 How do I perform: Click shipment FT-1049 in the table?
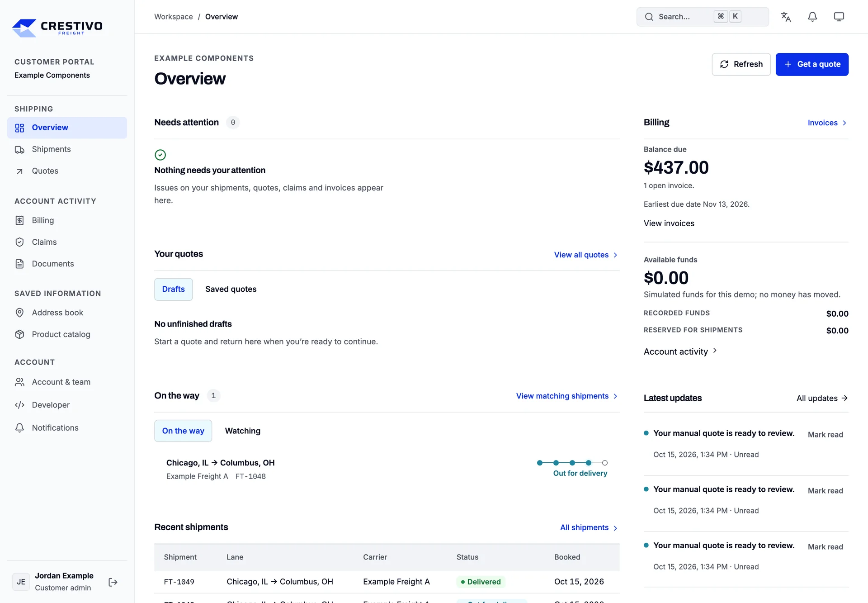(x=179, y=582)
